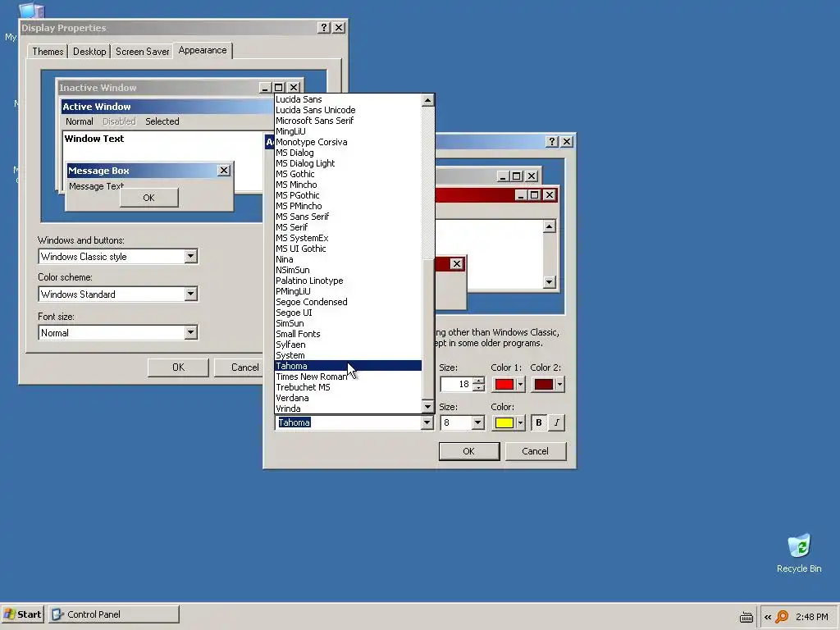Click the font list scroll up arrow
This screenshot has width=840, height=630.
[x=427, y=100]
